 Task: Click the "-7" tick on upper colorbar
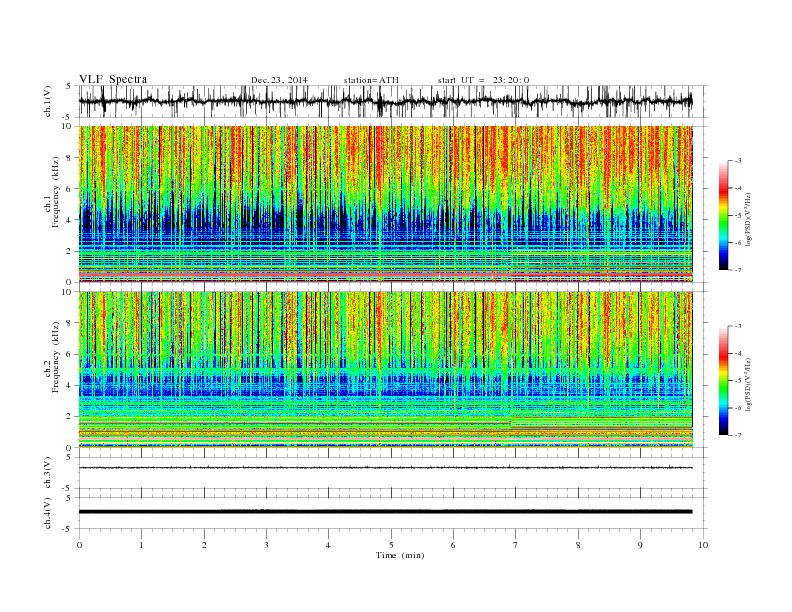738,270
